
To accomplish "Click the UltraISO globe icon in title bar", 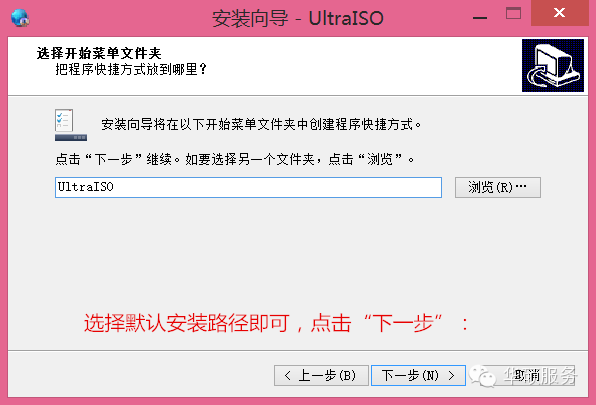I will [x=20, y=18].
